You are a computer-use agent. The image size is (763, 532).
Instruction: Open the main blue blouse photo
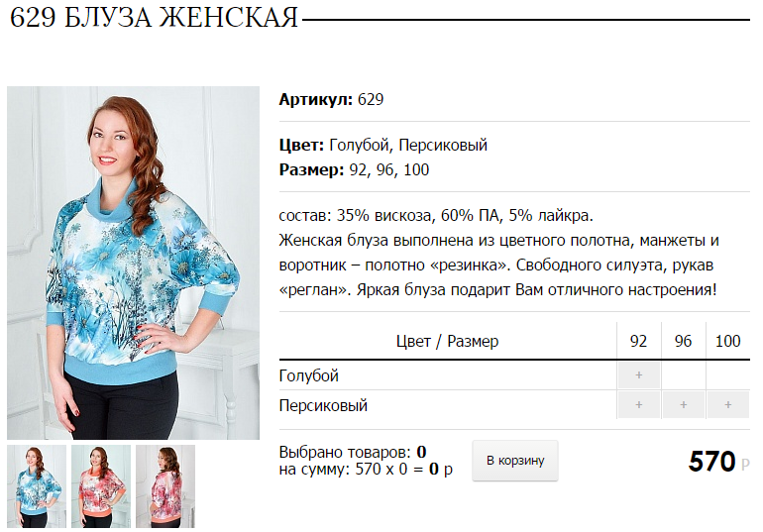pyautogui.click(x=134, y=264)
